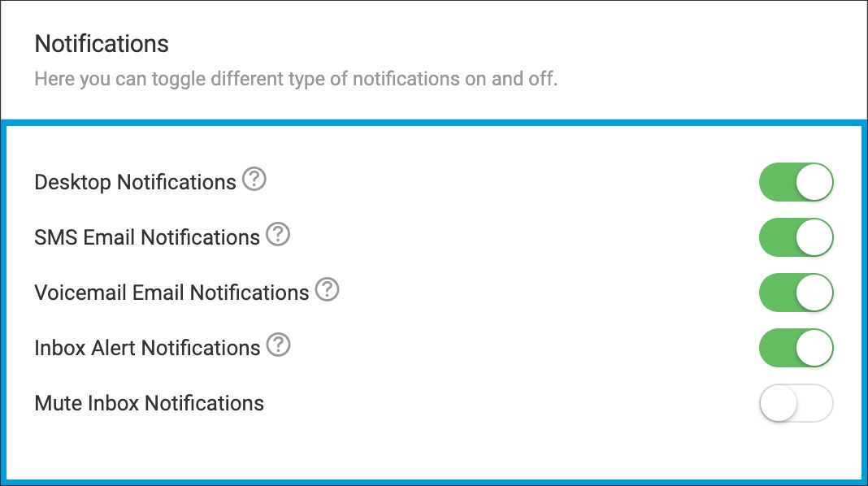Select the SMS Email Notifications label

pyautogui.click(x=147, y=237)
